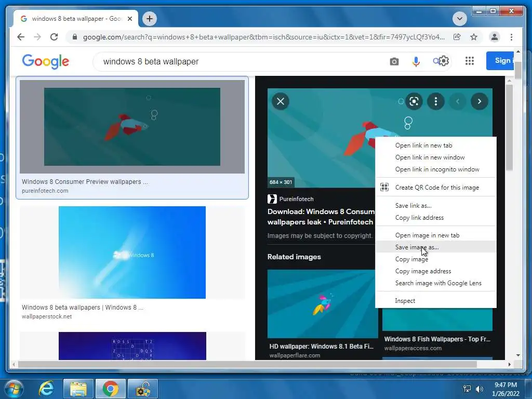532x399 pixels.
Task: Click the red fish wallpaper thumbnail
Action: [x=132, y=127]
